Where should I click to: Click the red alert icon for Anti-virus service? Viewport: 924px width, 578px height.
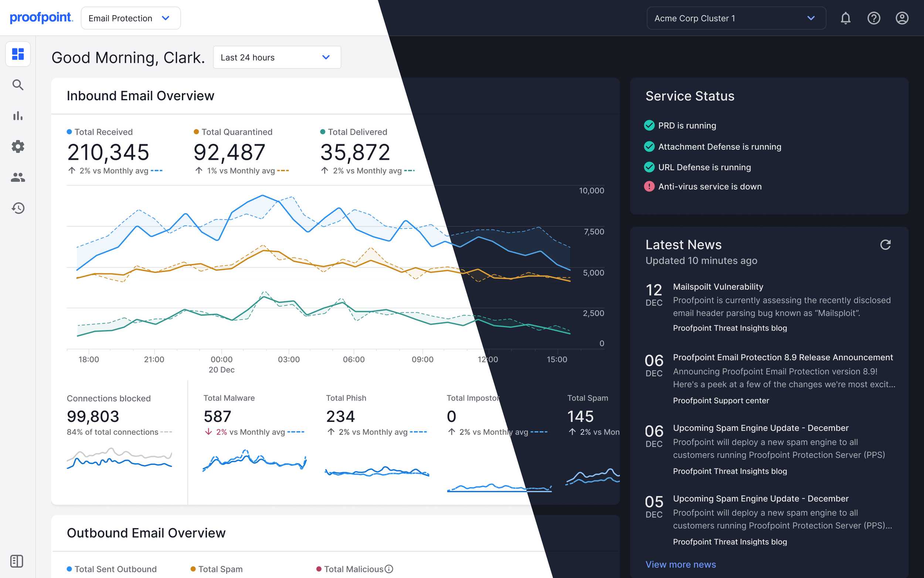click(649, 186)
